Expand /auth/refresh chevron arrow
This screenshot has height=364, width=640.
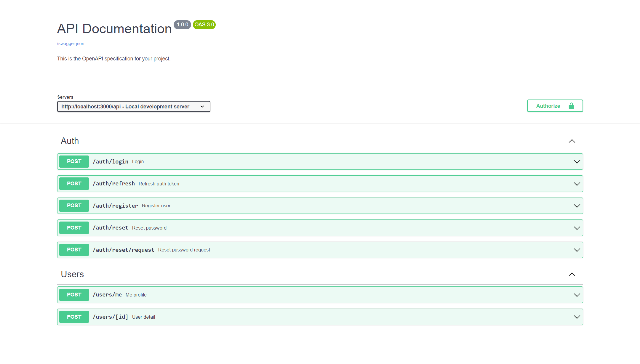click(577, 184)
